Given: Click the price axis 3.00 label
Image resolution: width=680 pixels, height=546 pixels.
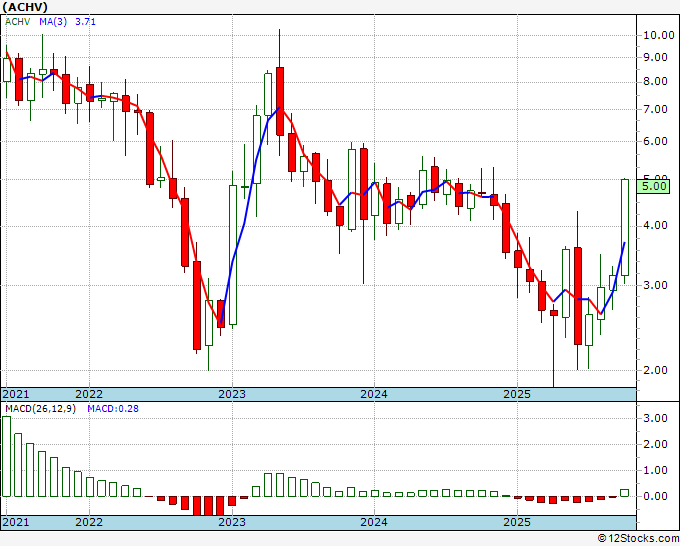Looking at the screenshot, I should click(655, 285).
